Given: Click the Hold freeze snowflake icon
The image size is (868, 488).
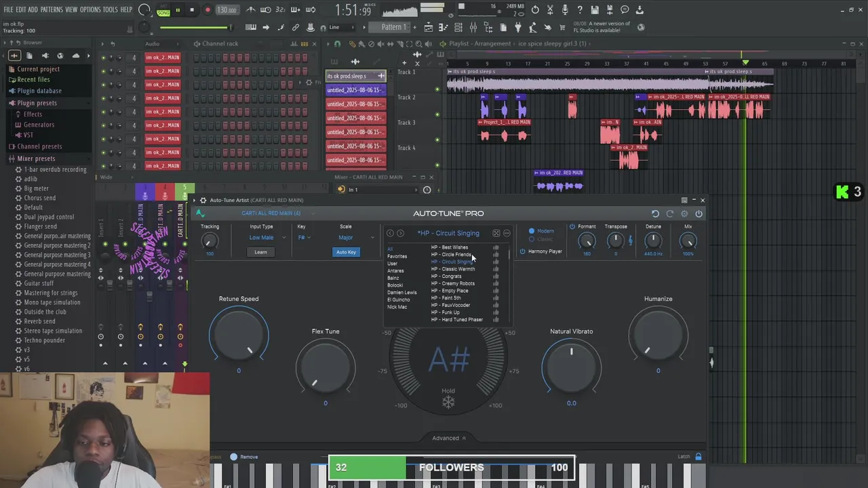Looking at the screenshot, I should point(448,402).
